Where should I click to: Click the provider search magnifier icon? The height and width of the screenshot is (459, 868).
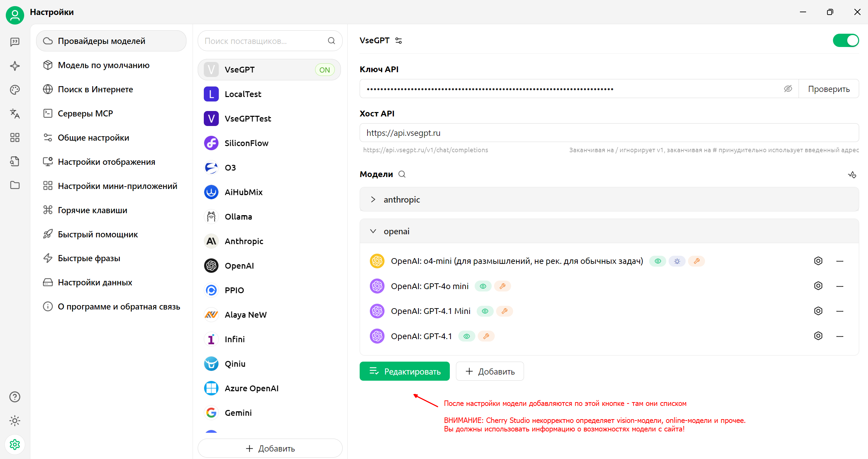331,41
